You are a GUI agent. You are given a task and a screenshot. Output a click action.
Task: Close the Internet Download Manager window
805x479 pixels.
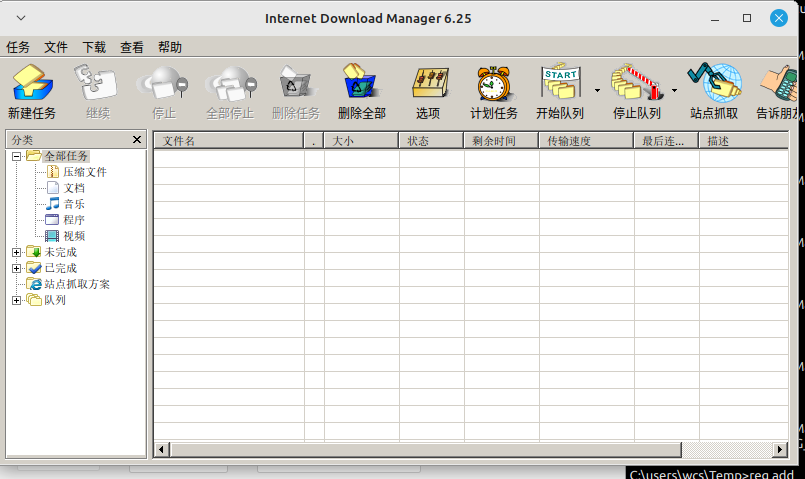tap(779, 18)
